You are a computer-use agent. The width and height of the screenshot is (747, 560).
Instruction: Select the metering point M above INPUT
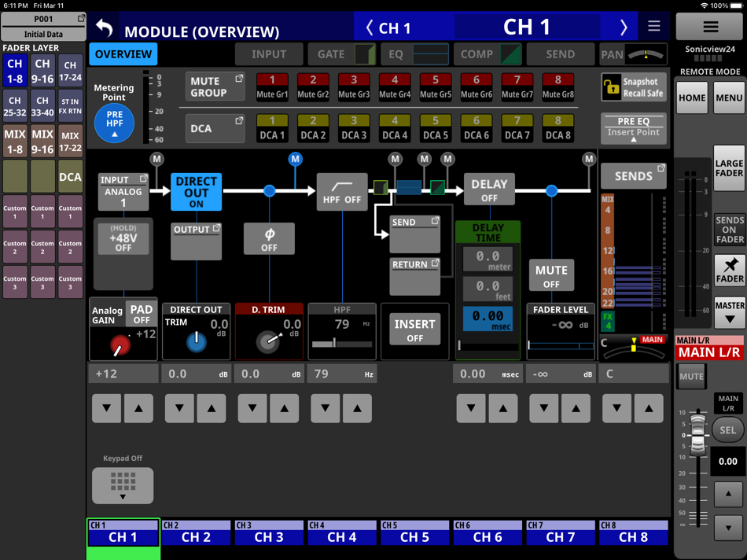click(x=156, y=159)
